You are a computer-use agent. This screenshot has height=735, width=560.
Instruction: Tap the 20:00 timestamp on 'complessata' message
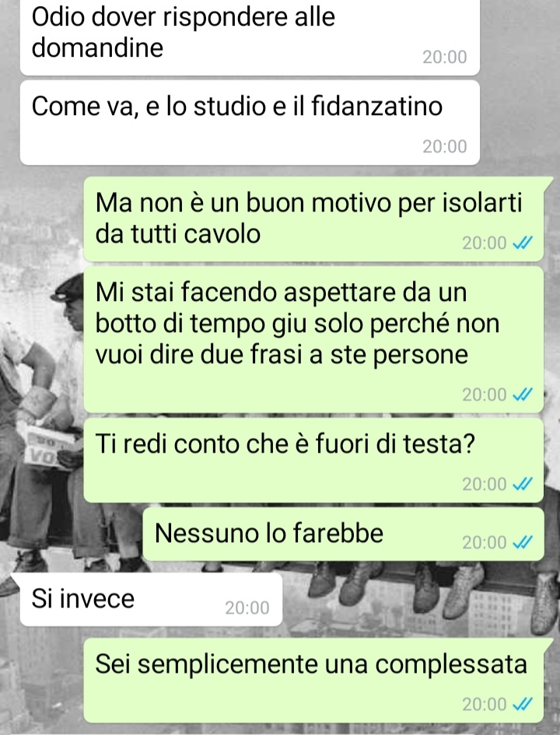coord(484,704)
